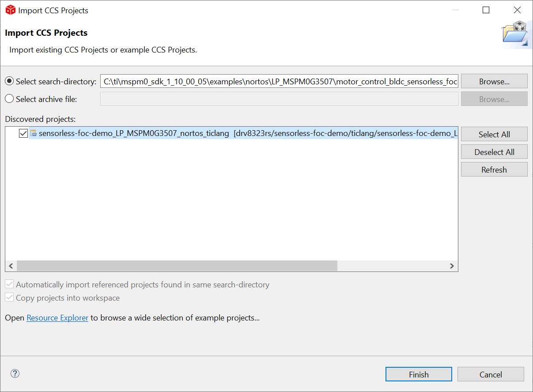The width and height of the screenshot is (533, 392).
Task: Select the archive file radio option
Action: [9, 99]
